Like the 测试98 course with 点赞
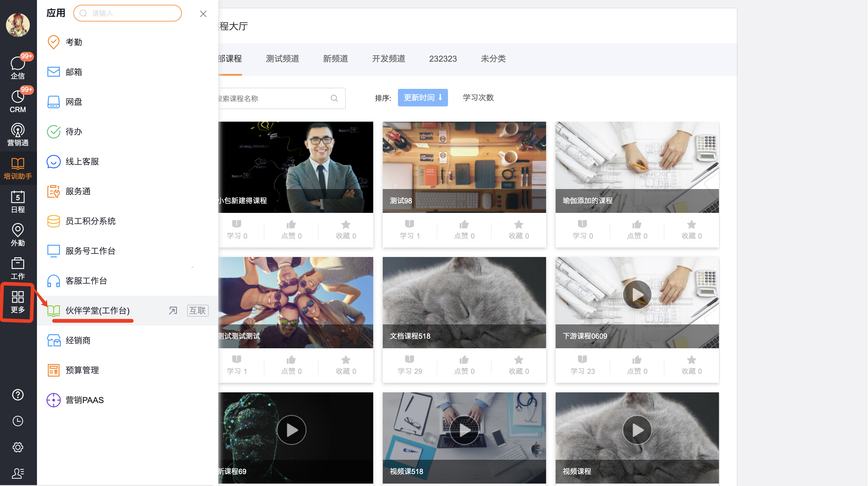Viewport: 868px width, 486px height. (x=464, y=230)
